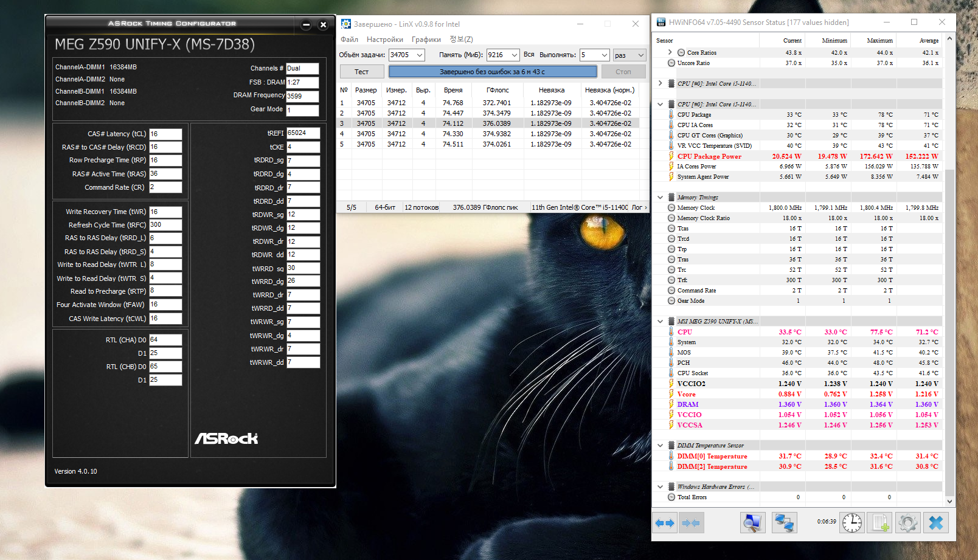Click the Maximum column header in HWiNFO
The height and width of the screenshot is (560, 978).
coord(873,41)
